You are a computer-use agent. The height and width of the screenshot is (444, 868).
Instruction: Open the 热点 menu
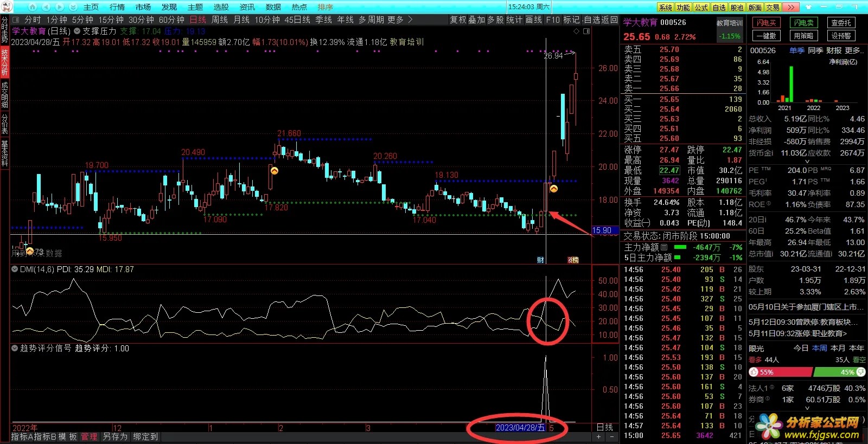click(299, 7)
